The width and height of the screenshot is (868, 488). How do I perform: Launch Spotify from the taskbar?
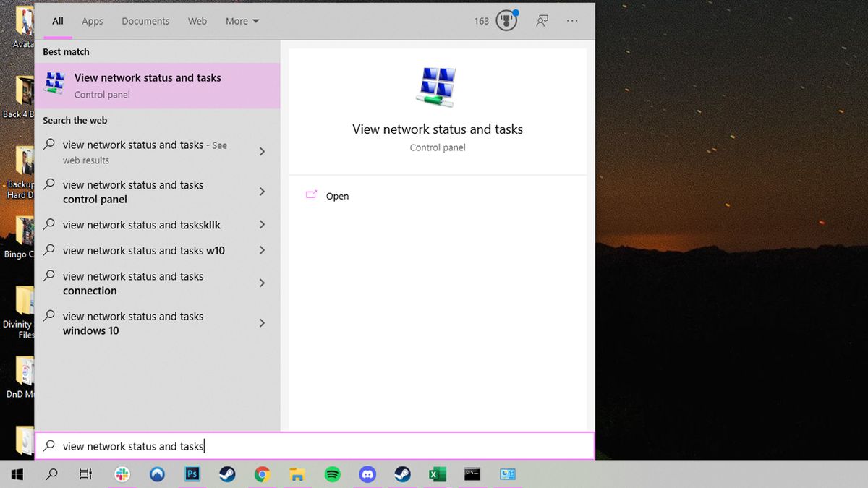click(x=332, y=474)
